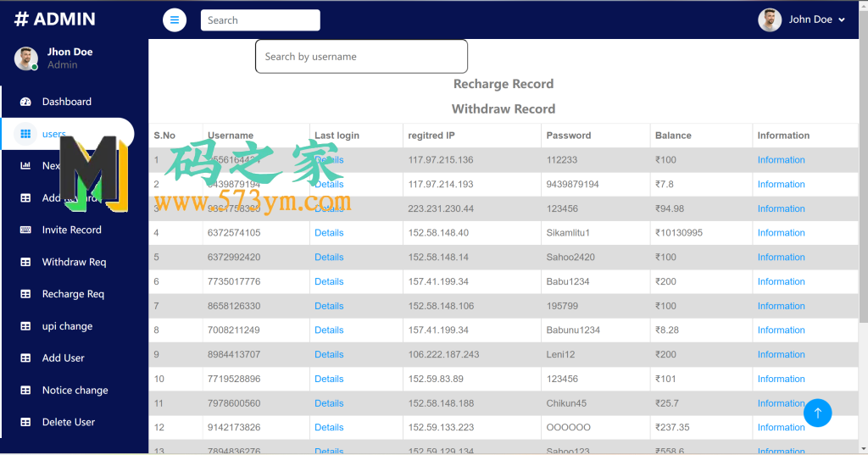
Task: Open the Withdraw Record heading link
Action: pyautogui.click(x=504, y=109)
